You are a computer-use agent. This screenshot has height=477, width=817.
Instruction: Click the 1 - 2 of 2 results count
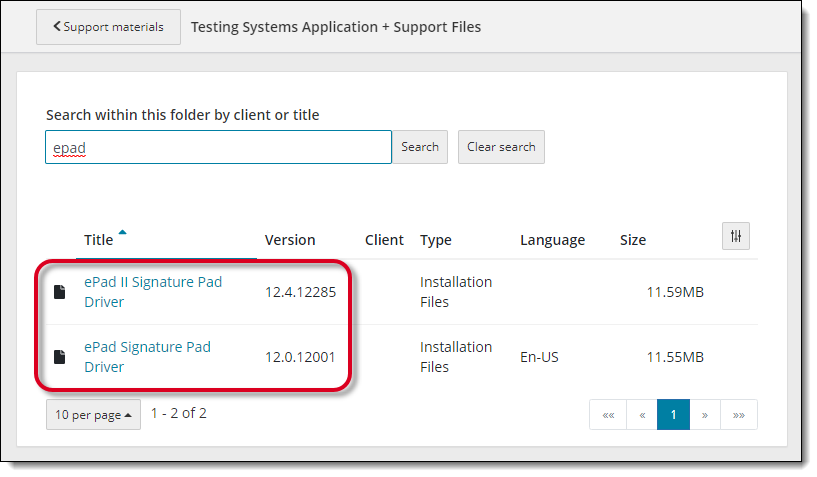(179, 413)
